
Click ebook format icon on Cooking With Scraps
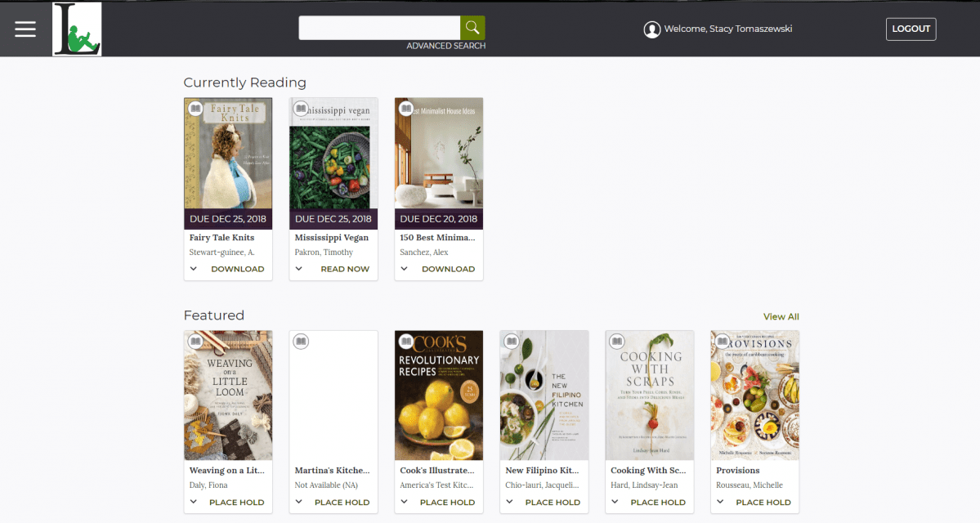point(617,342)
